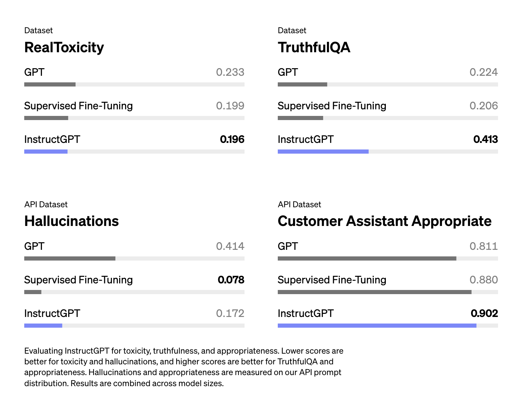
Task: Click the GPT bar under Customer Assistant Appropriate
Action: [367, 258]
